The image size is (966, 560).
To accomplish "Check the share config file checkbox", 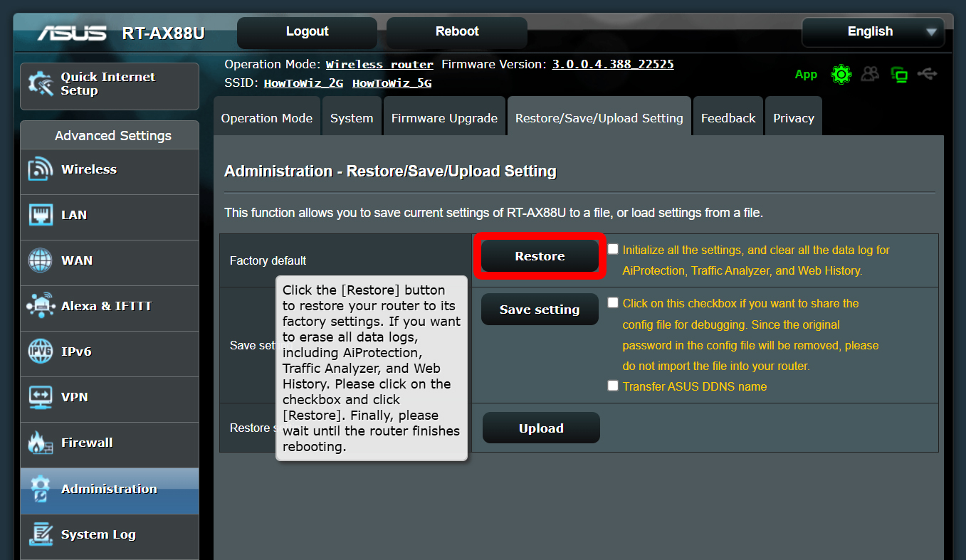I will pos(613,302).
